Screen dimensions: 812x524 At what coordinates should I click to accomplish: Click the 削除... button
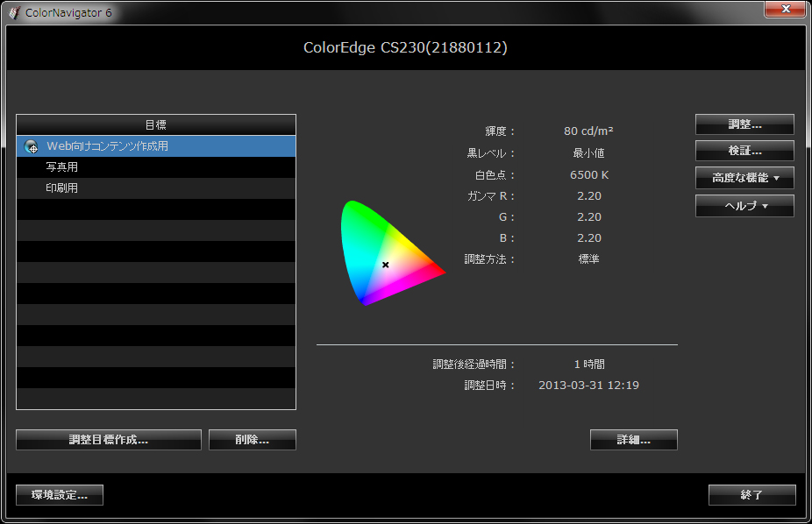[x=253, y=440]
